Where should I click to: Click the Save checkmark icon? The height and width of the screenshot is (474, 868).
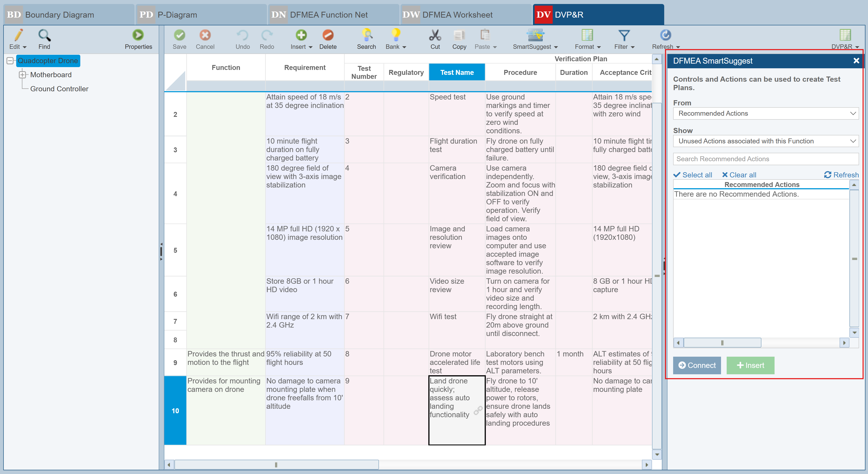[179, 35]
